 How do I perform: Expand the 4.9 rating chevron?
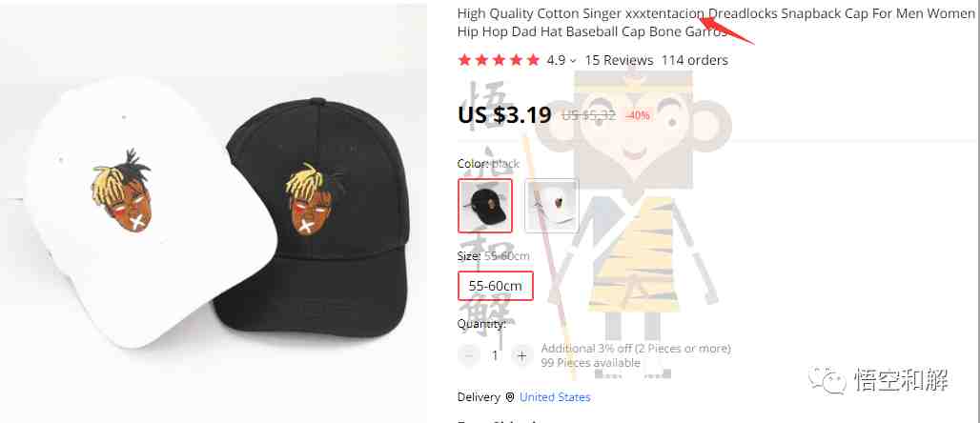point(573,61)
